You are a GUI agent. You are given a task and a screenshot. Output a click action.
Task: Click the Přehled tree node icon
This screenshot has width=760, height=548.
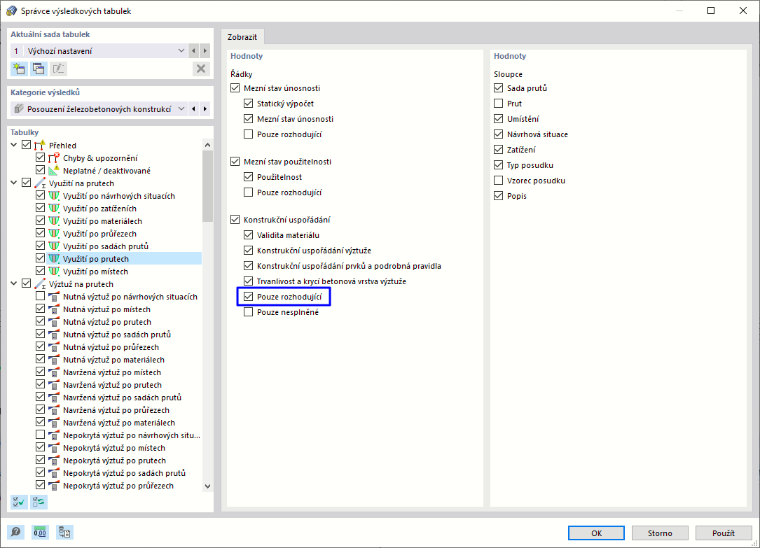click(40, 145)
